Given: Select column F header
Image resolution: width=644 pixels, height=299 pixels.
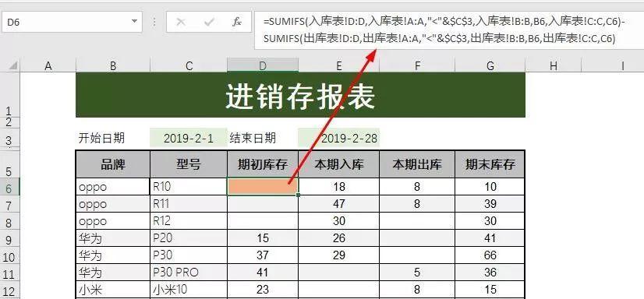Looking at the screenshot, I should (417, 65).
